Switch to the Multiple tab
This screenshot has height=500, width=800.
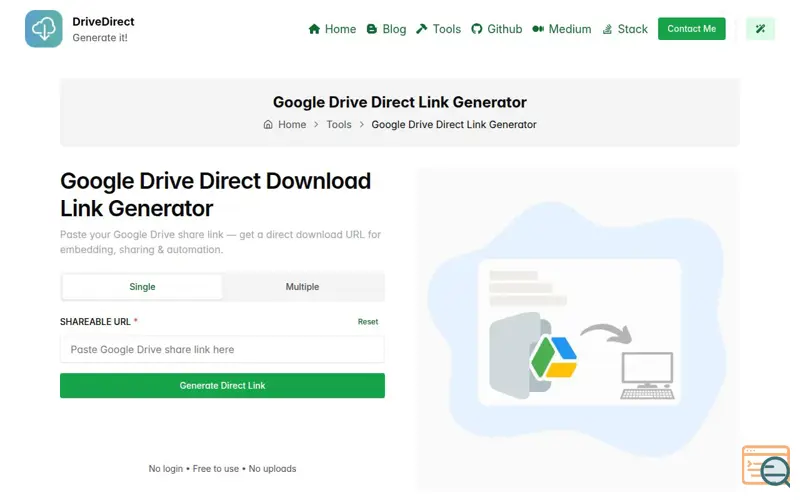[x=302, y=287]
